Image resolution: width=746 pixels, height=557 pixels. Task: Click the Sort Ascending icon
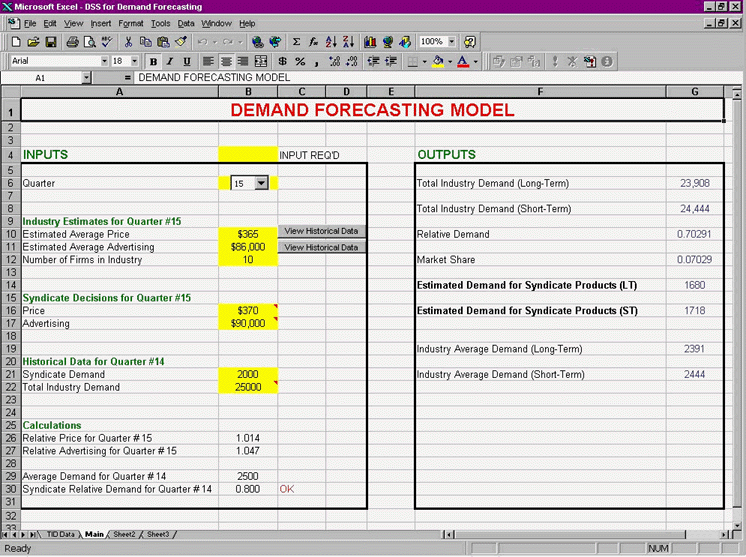[331, 42]
